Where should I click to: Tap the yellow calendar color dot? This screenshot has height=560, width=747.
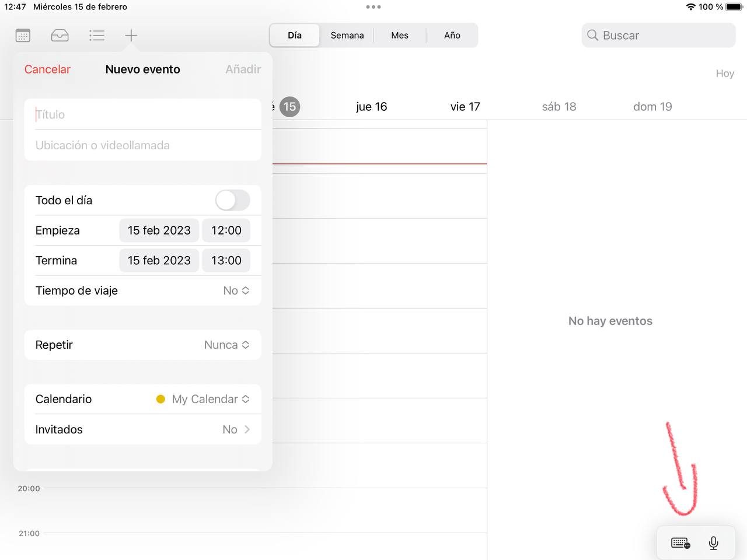coord(160,399)
